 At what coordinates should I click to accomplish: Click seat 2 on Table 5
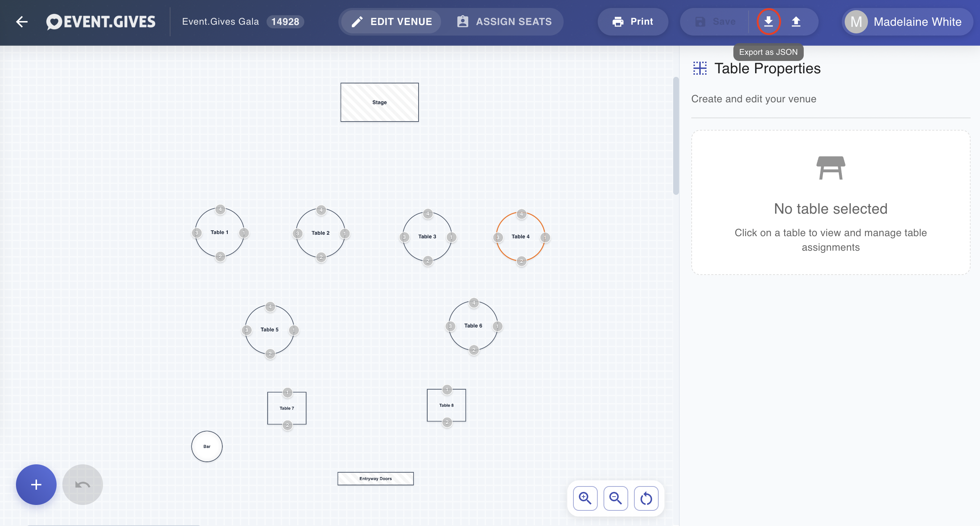(x=270, y=354)
